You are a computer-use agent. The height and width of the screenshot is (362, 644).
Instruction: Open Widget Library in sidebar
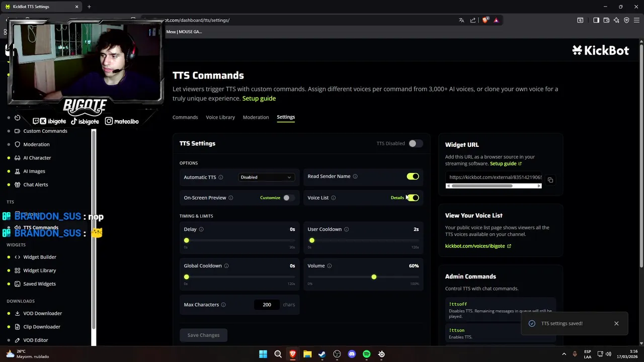40,270
